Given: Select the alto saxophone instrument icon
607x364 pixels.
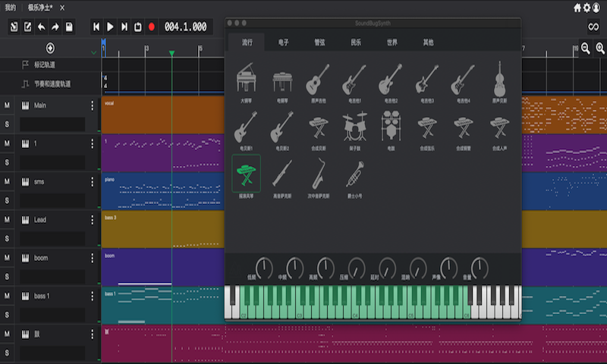Looking at the screenshot, I should tap(319, 174).
